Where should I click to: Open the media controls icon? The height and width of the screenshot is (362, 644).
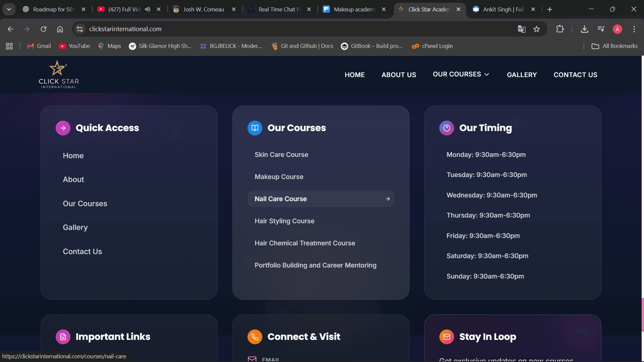[601, 29]
